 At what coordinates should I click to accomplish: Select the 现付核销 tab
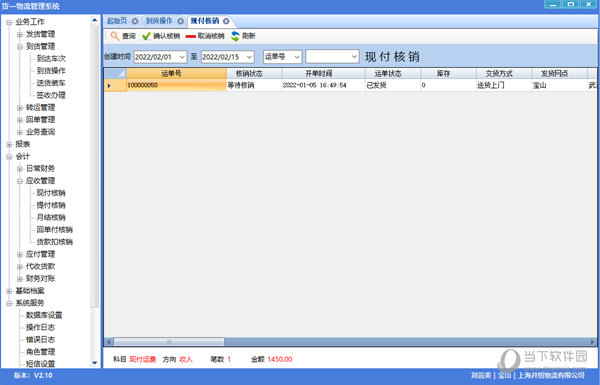tap(205, 21)
